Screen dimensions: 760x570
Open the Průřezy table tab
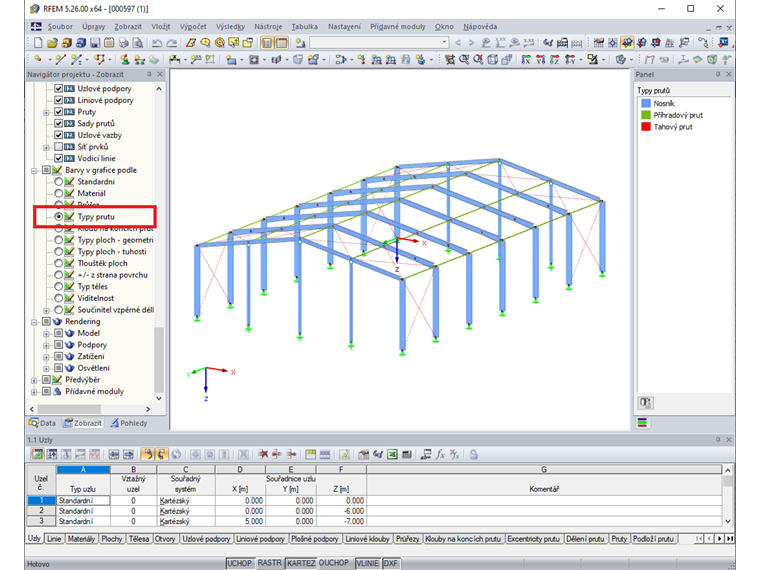(x=407, y=538)
